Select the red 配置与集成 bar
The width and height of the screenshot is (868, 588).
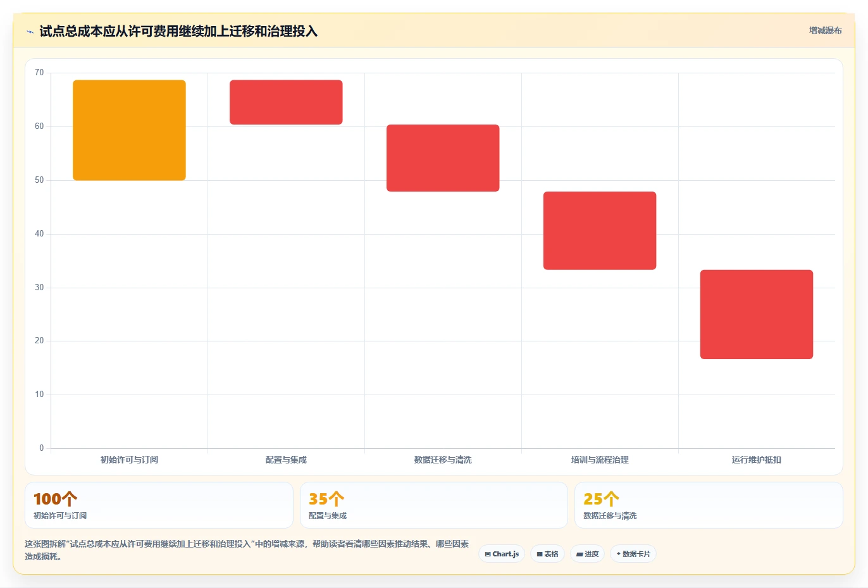286,102
